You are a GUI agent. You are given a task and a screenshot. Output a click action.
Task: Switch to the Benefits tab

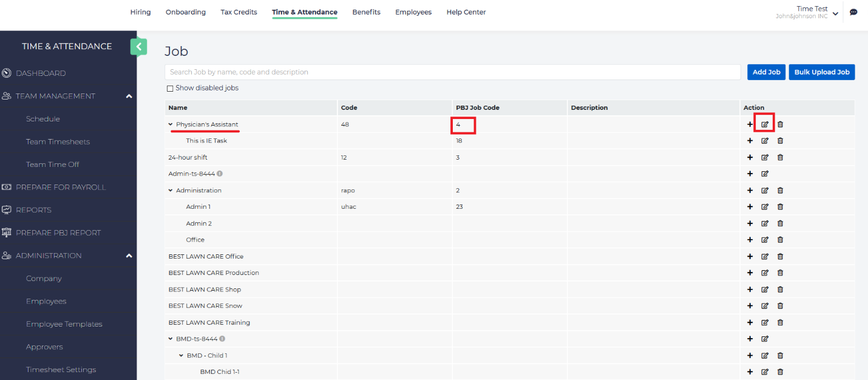coord(366,12)
